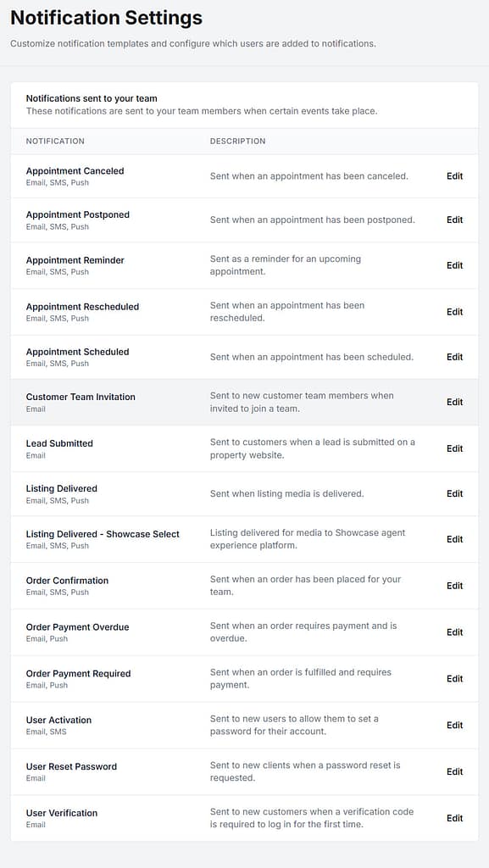
Task: Edit the Appointment Reminder notification
Action: pos(454,265)
